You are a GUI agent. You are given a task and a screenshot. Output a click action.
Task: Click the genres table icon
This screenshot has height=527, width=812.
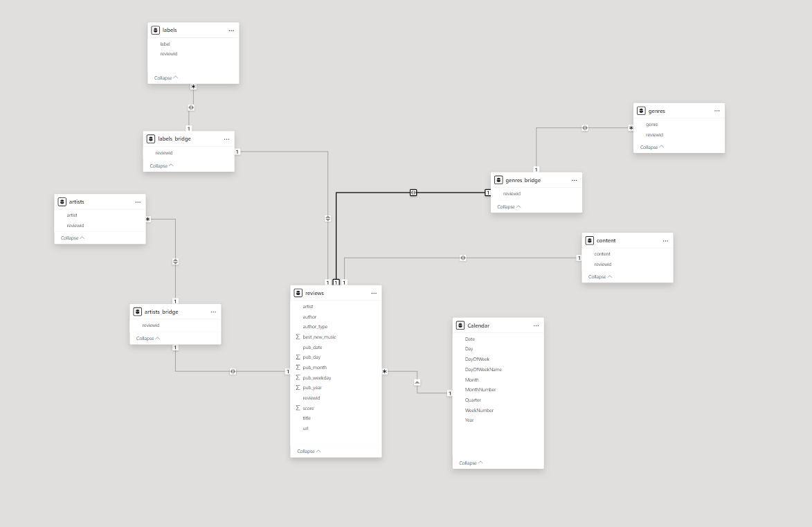click(641, 111)
